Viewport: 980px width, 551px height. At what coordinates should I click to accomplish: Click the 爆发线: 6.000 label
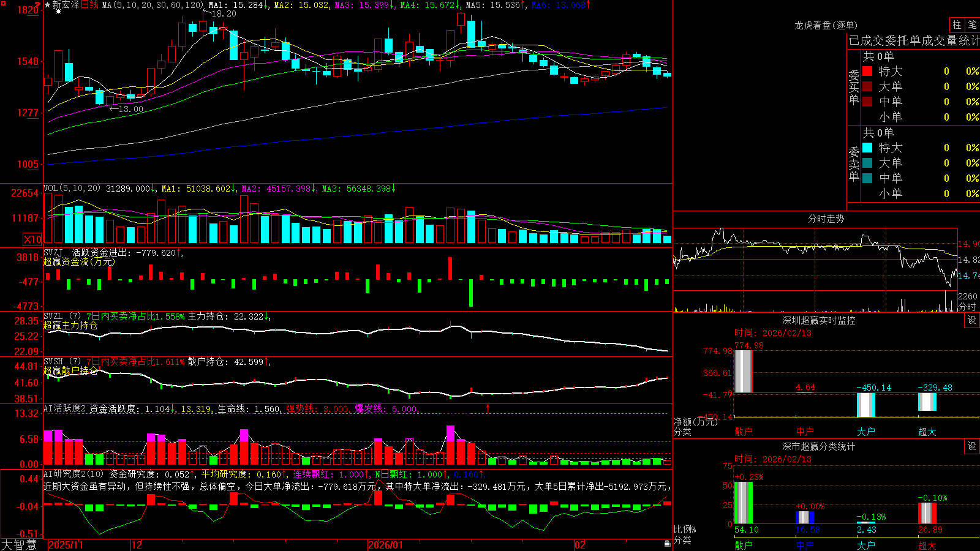[x=387, y=409]
